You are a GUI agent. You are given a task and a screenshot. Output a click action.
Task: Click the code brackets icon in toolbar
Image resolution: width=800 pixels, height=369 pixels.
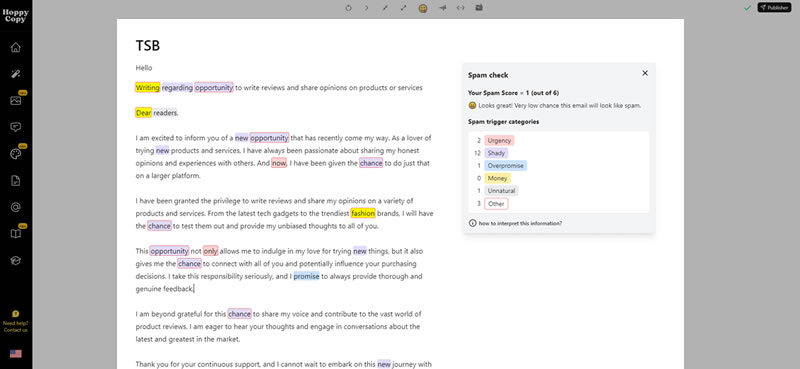(x=460, y=8)
